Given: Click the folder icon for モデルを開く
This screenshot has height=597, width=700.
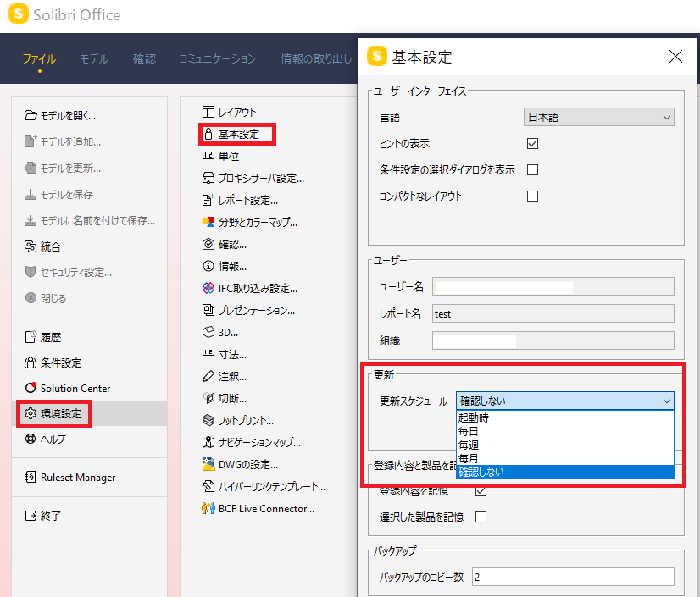Looking at the screenshot, I should coord(31,115).
